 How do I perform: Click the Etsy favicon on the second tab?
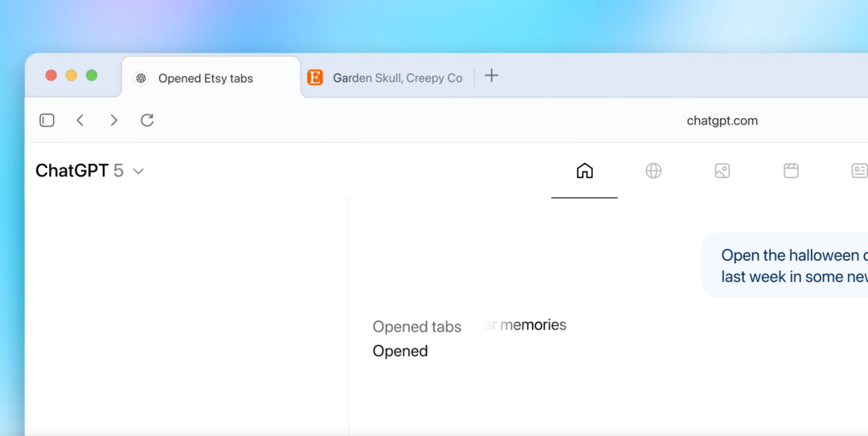[x=315, y=78]
